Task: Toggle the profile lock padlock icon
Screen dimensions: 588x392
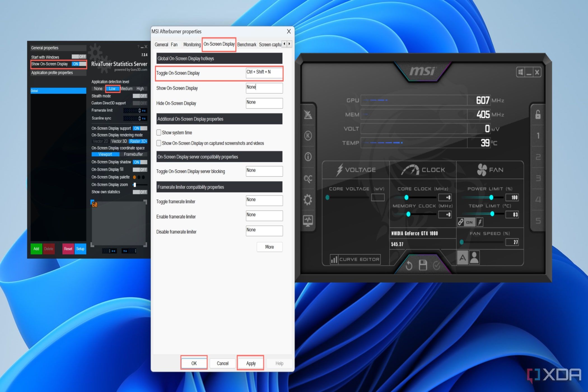Action: 538,114
